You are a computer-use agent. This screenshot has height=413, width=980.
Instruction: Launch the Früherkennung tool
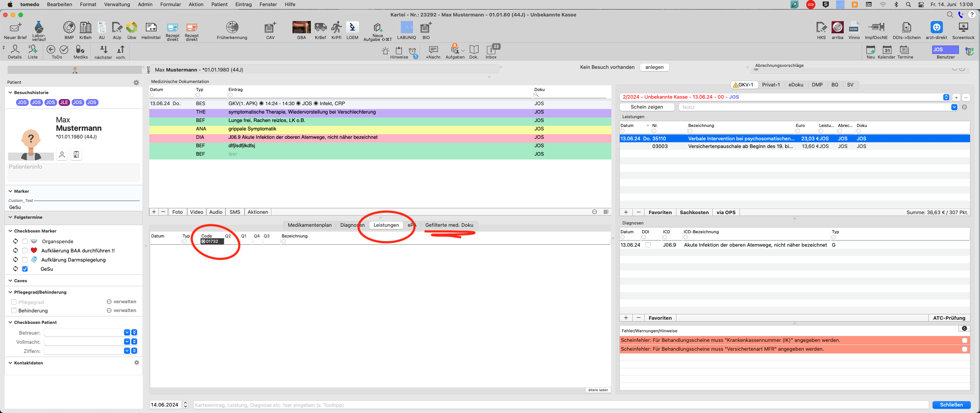coord(232,31)
